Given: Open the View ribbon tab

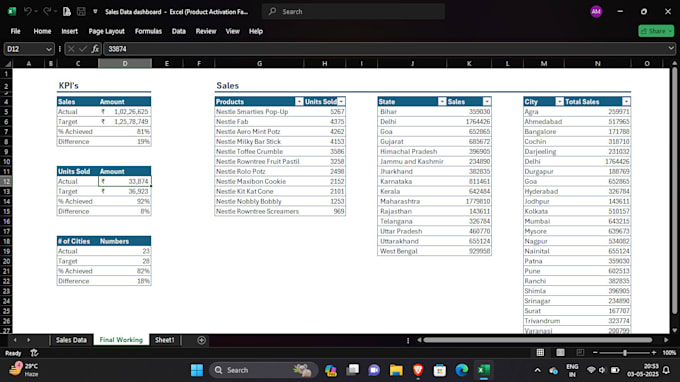Looking at the screenshot, I should click(232, 31).
